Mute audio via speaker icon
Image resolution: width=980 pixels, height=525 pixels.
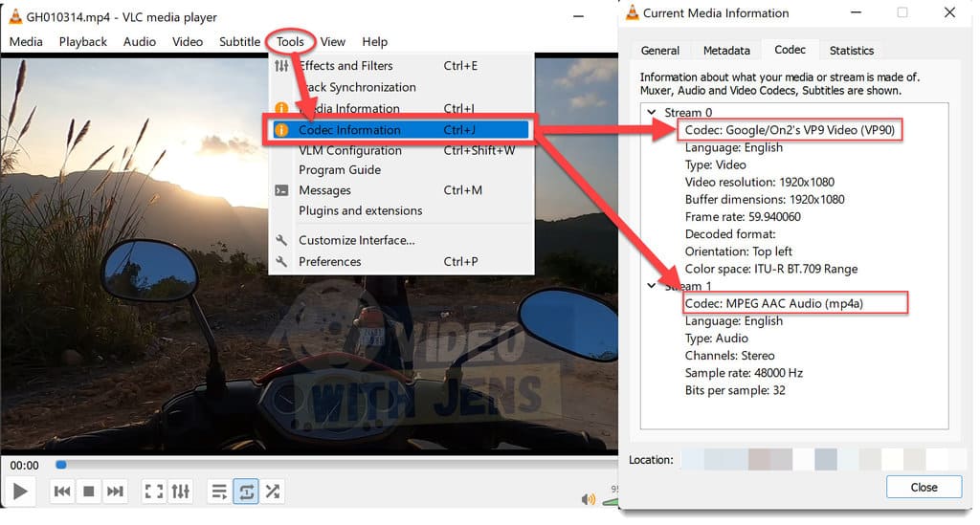click(589, 499)
